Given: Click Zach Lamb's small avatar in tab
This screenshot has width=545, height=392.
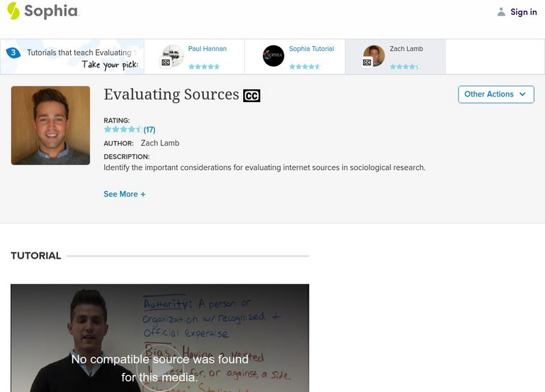Looking at the screenshot, I should 373,56.
